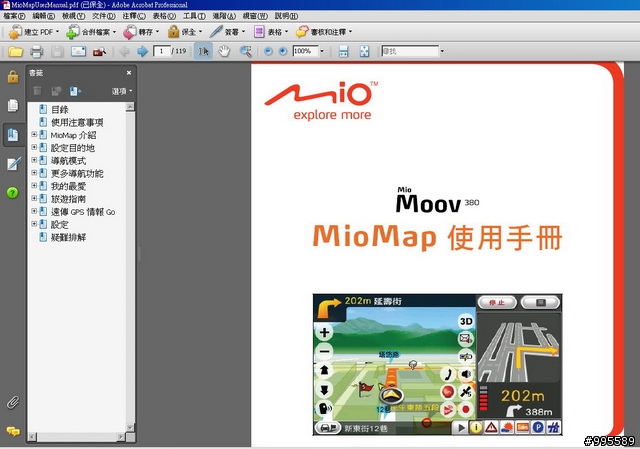Open the Attachments paperclip panel
This screenshot has width=640, height=449.
[13, 402]
